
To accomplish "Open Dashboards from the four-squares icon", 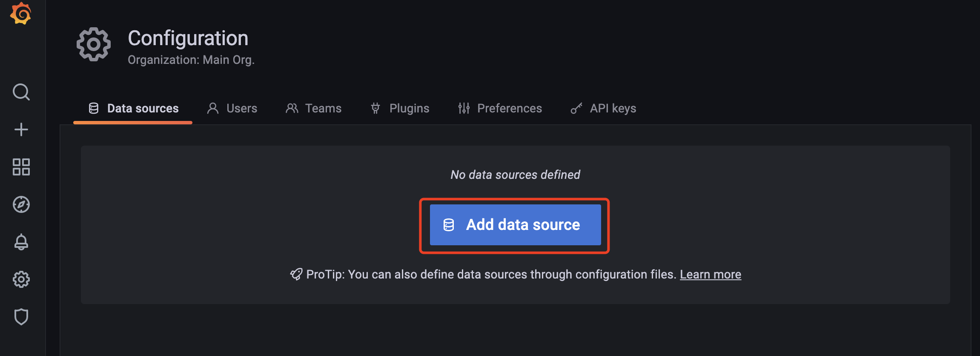I will click(x=21, y=167).
